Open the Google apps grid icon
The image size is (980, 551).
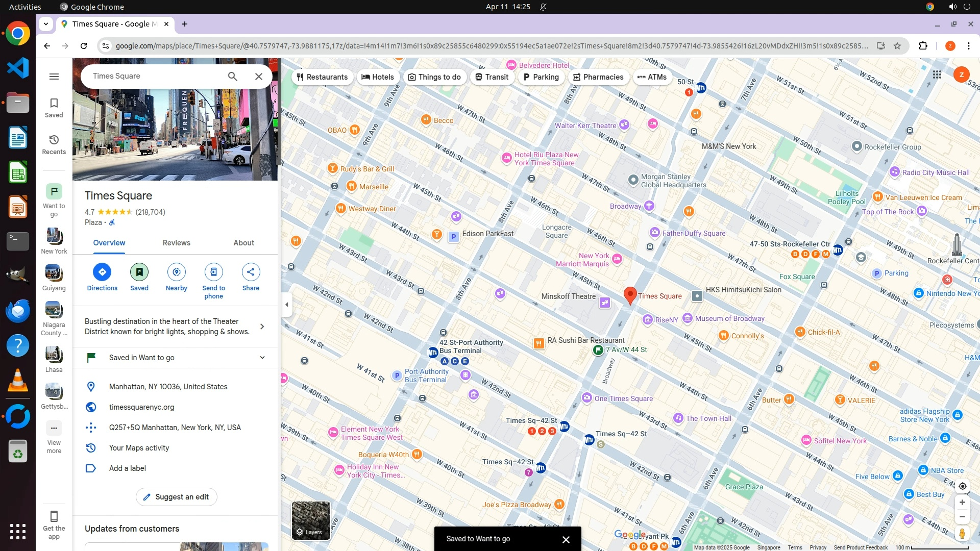(937, 75)
